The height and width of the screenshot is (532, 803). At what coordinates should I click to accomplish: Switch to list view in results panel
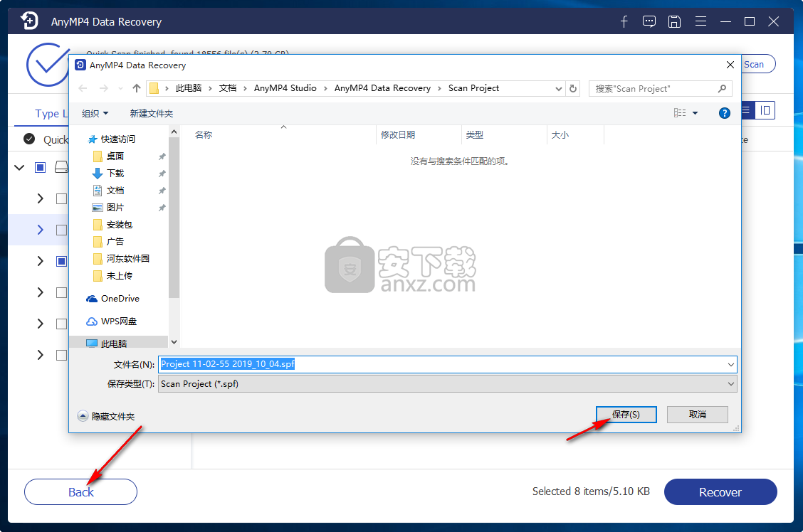point(745,110)
